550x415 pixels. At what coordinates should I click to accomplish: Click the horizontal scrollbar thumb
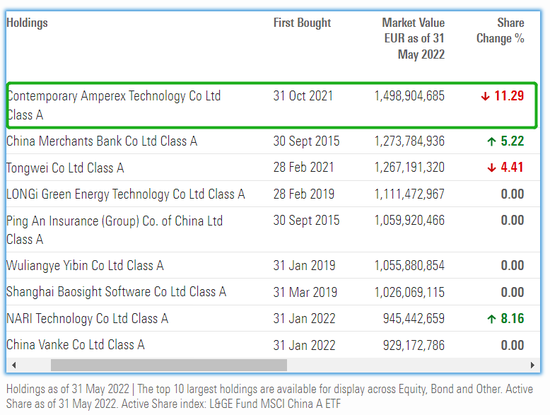[x=169, y=365]
